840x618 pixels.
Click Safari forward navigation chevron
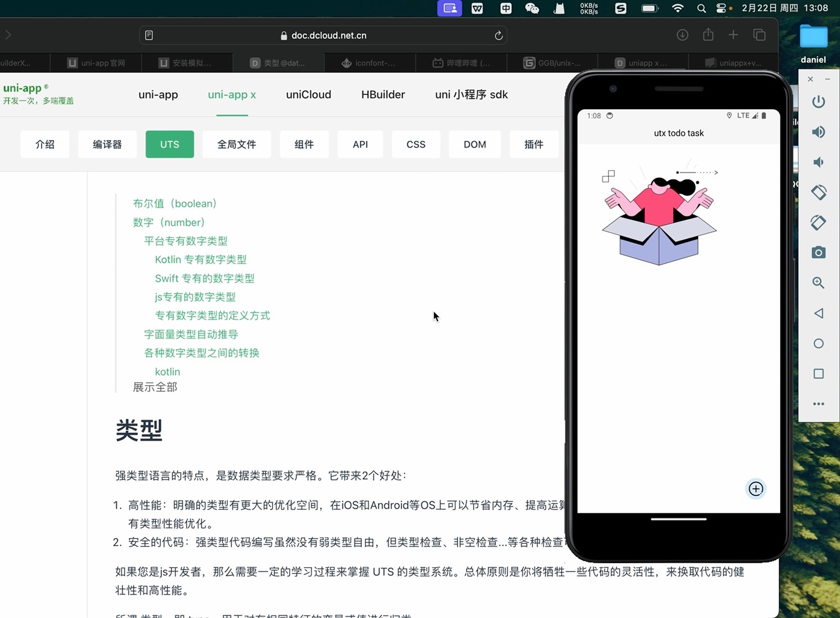[x=8, y=35]
